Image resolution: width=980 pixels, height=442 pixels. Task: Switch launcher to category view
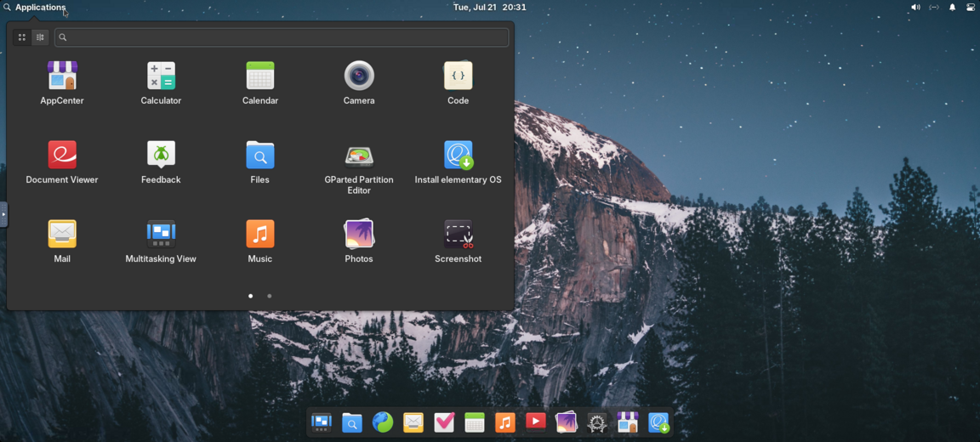click(x=40, y=37)
